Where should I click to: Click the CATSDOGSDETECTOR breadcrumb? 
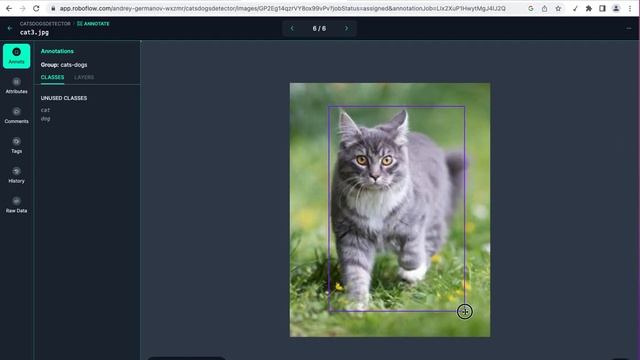[45, 24]
